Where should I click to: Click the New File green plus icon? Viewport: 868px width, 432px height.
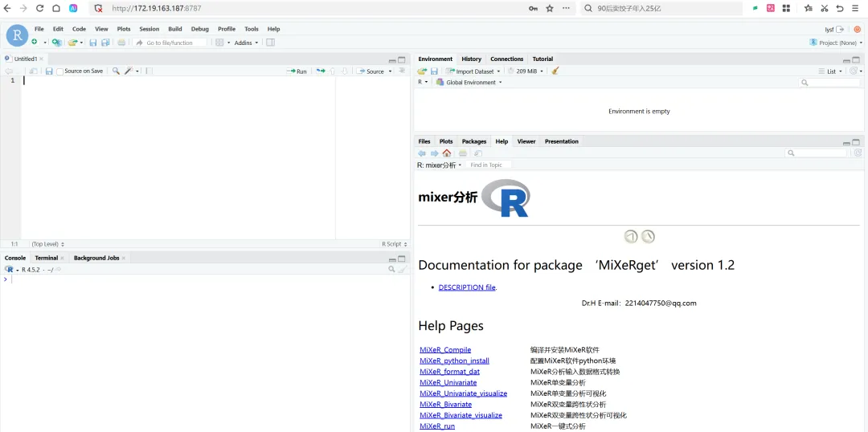(x=35, y=43)
